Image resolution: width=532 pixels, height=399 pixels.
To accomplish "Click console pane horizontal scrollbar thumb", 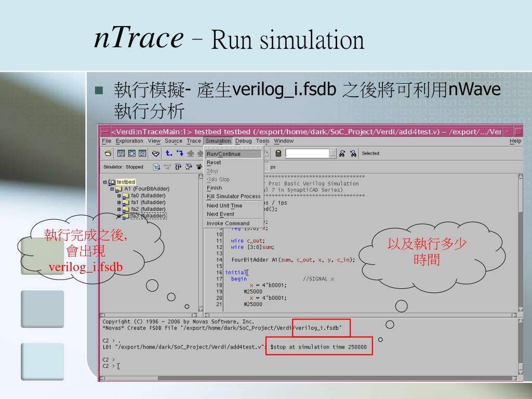I will (130, 378).
